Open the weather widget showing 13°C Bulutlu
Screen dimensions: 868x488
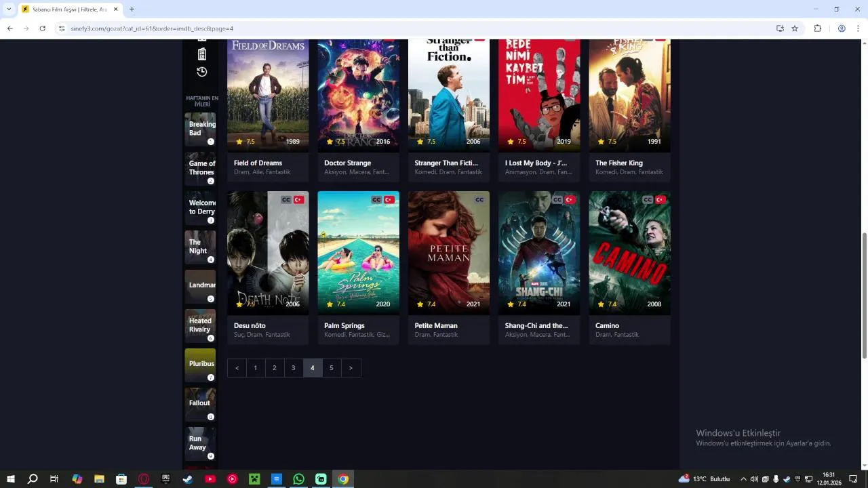705,479
